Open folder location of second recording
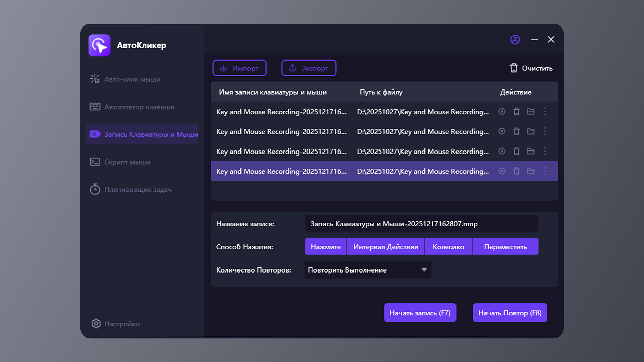Viewport: 644px width, 362px height. (531, 131)
